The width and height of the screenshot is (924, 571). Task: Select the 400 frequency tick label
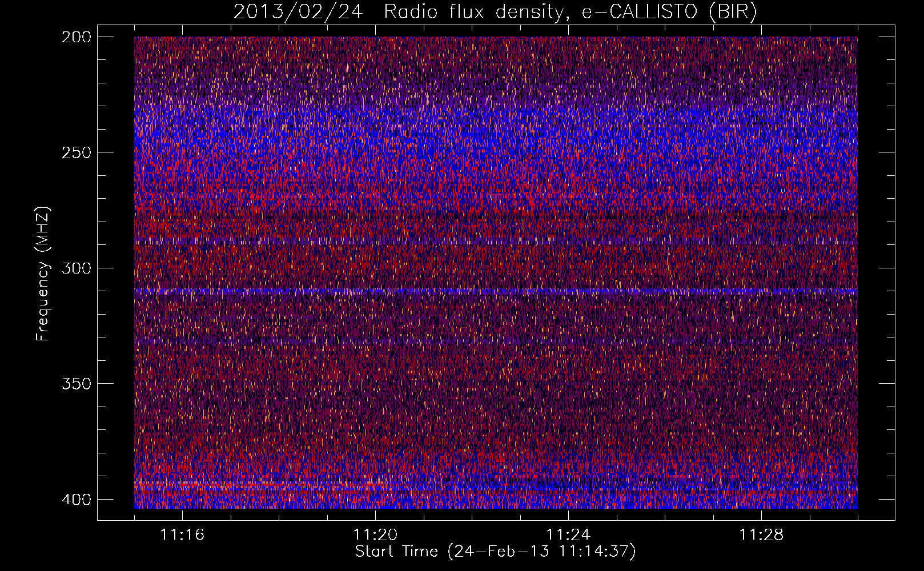[76, 499]
